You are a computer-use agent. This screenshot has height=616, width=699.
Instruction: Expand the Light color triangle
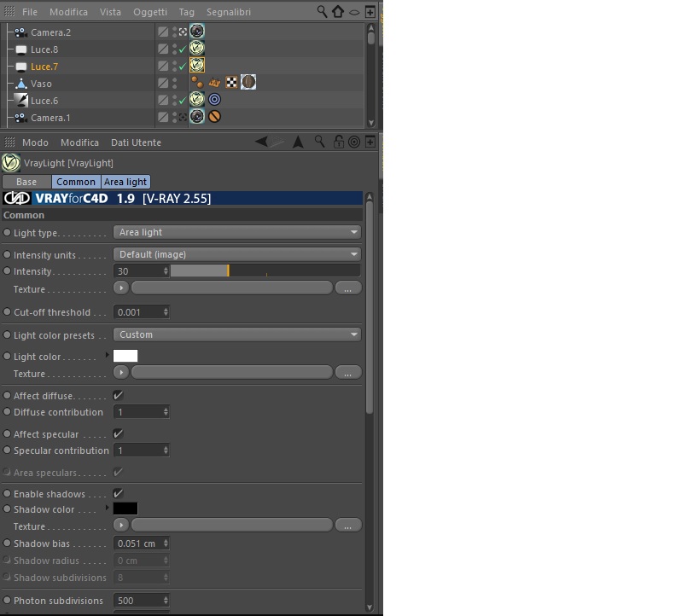click(107, 355)
